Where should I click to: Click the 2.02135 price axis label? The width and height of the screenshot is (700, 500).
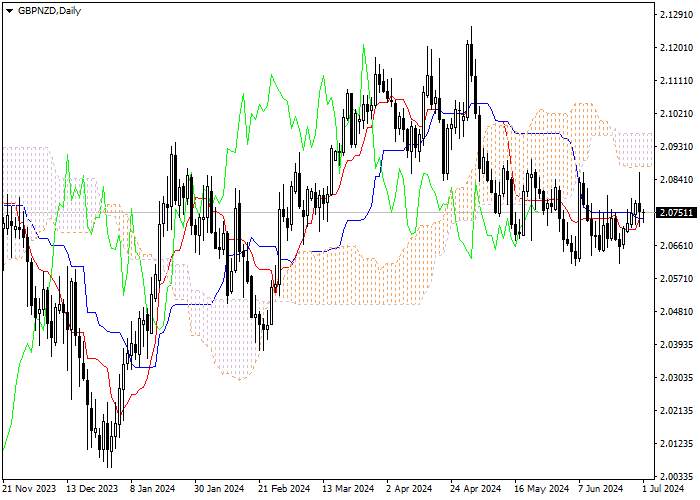[x=676, y=411]
